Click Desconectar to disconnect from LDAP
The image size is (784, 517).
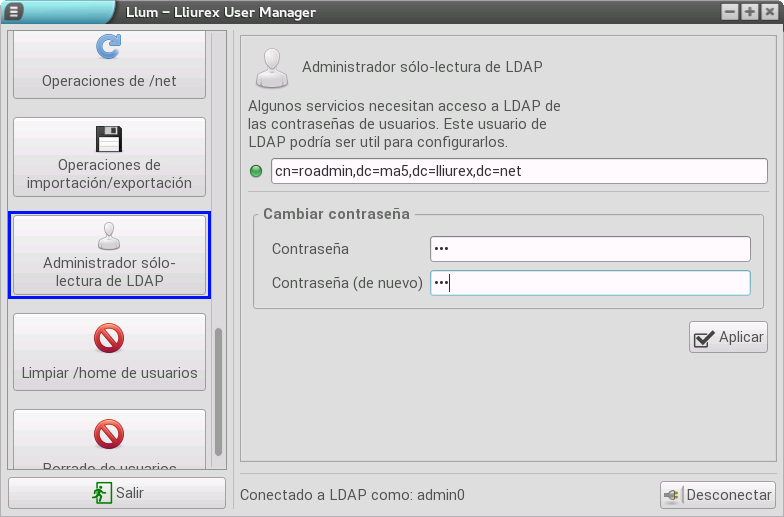[x=717, y=494]
